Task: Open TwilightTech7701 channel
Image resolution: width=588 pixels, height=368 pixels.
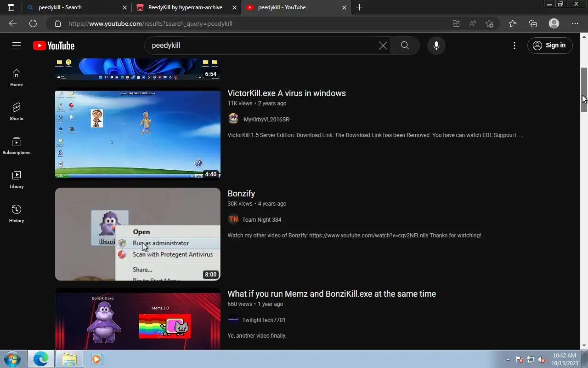Action: pyautogui.click(x=264, y=320)
